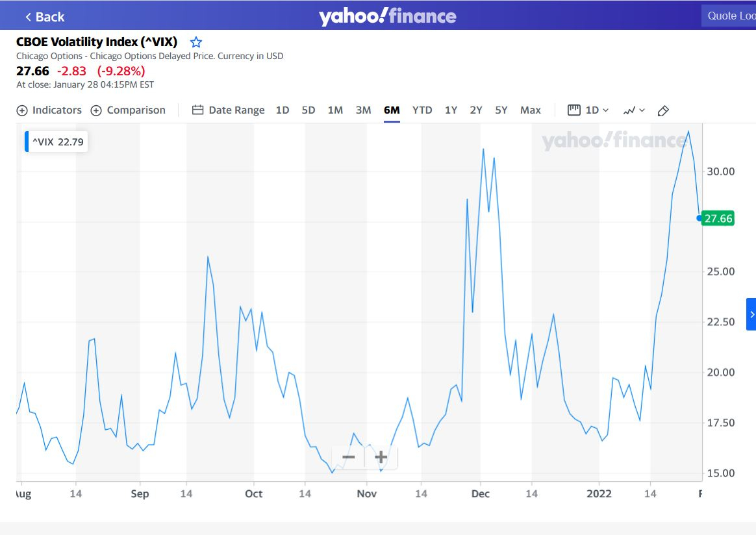The width and height of the screenshot is (756, 535).
Task: Open the Date Range picker
Action: (x=229, y=110)
